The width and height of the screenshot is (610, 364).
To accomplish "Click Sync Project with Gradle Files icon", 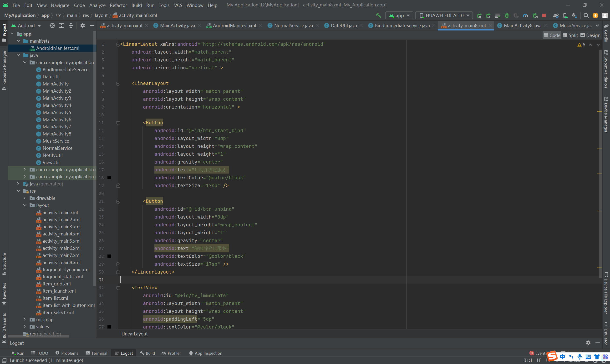I will (556, 15).
